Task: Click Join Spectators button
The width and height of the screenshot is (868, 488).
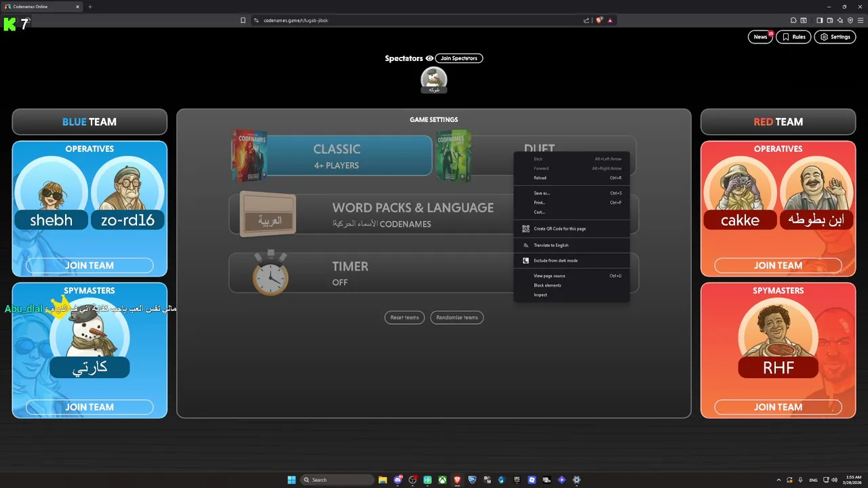Action: (x=459, y=58)
